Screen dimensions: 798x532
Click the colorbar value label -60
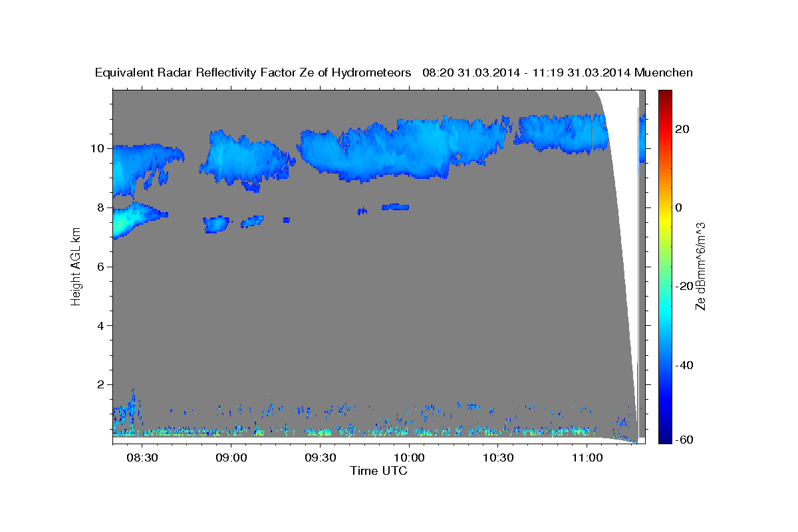683,440
